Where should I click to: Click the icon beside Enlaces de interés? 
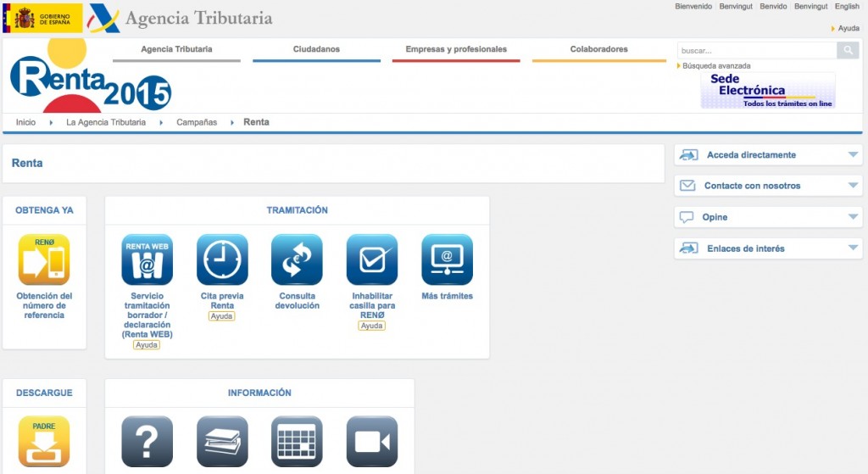coord(688,248)
